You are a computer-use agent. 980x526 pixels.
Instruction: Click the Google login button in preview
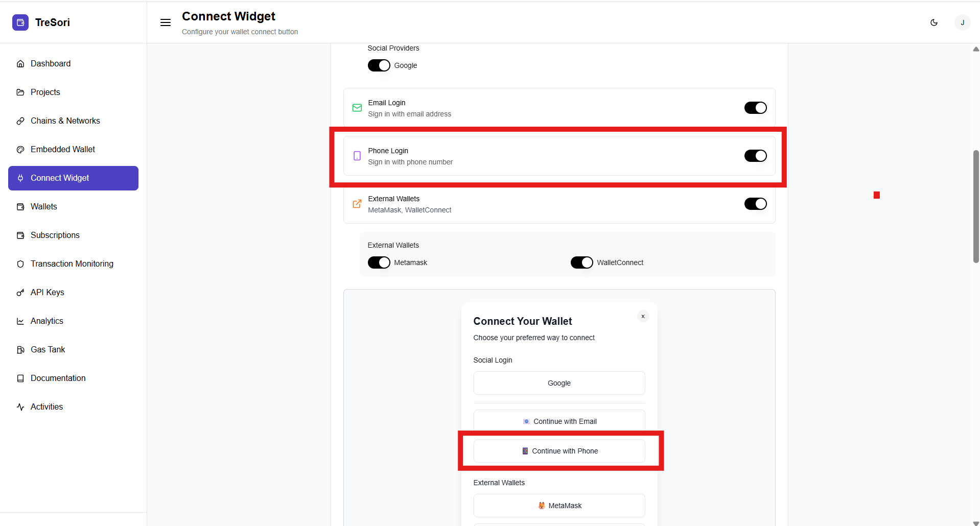point(559,383)
